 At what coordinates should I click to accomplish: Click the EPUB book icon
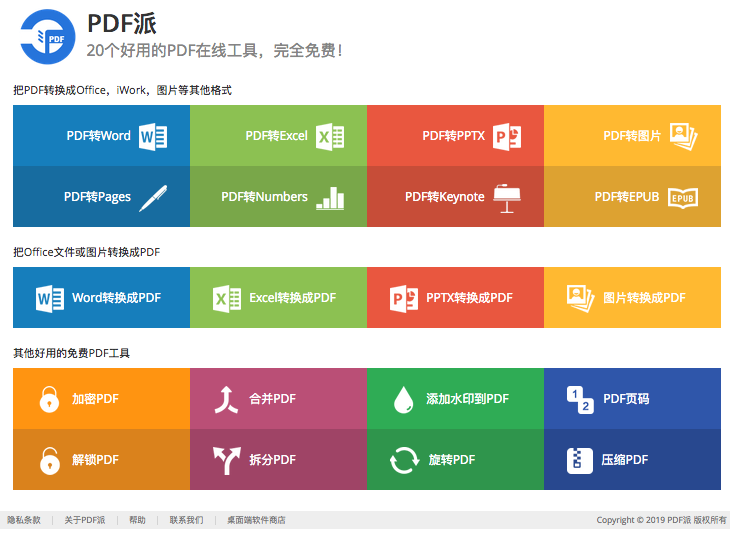(x=683, y=198)
